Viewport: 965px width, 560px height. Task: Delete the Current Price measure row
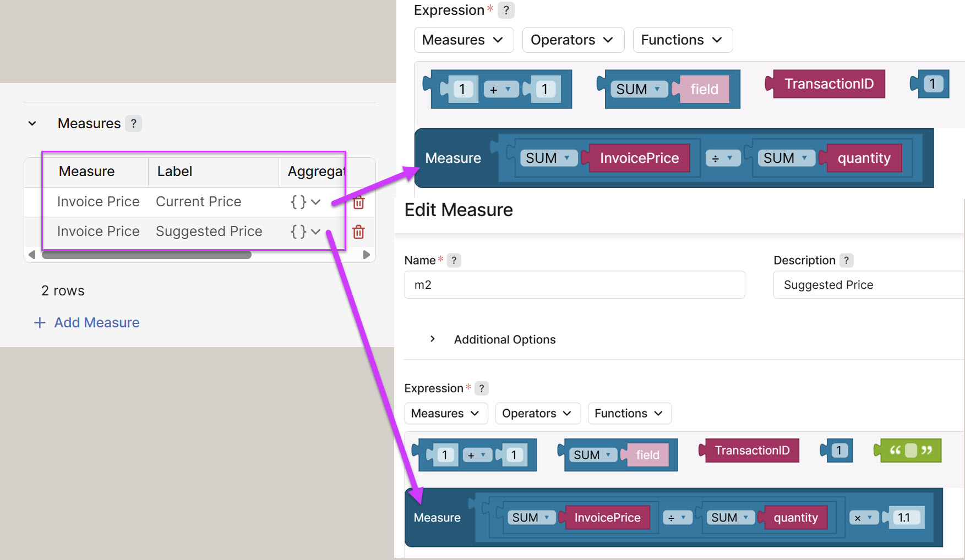[x=358, y=202]
